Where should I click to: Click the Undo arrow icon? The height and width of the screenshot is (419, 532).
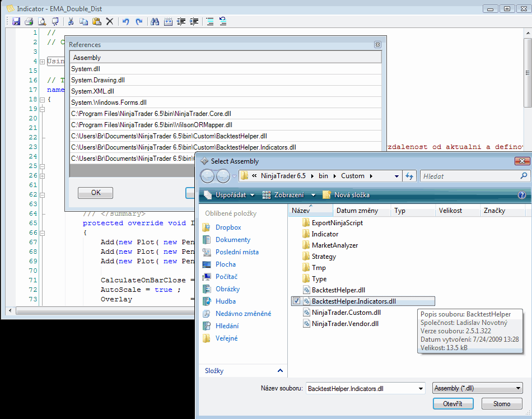(x=125, y=21)
